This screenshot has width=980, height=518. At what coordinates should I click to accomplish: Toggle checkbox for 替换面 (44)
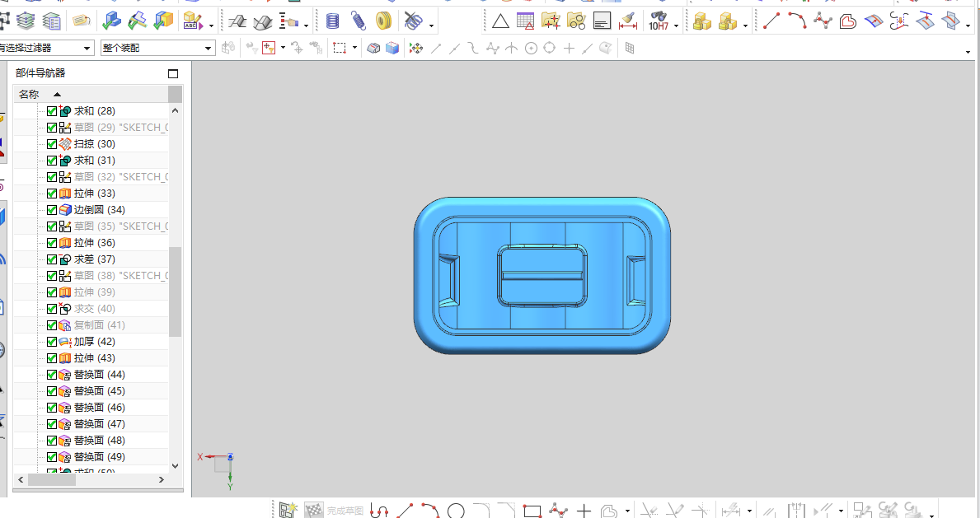click(52, 375)
